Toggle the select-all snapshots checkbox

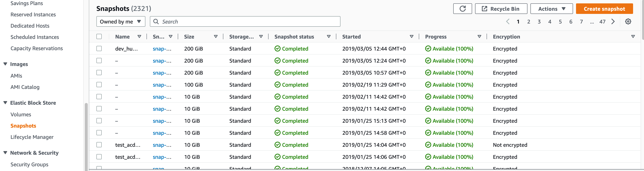[99, 37]
